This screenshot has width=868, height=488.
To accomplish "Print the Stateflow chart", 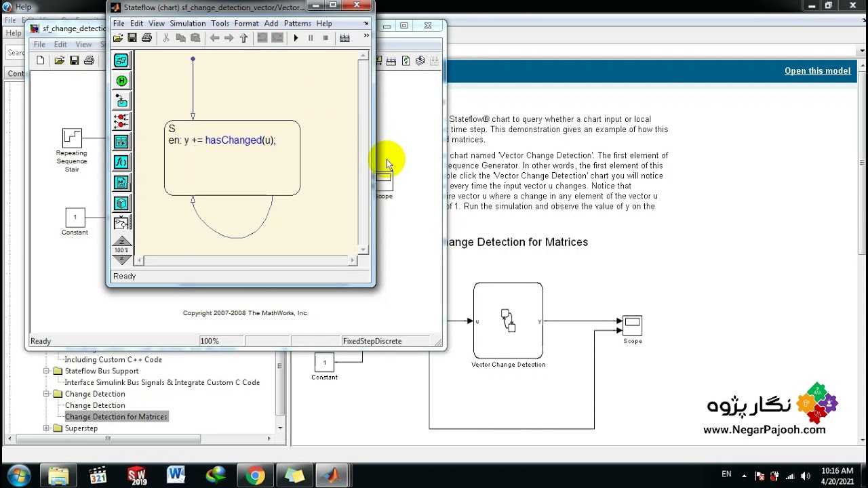I will pyautogui.click(x=146, y=38).
